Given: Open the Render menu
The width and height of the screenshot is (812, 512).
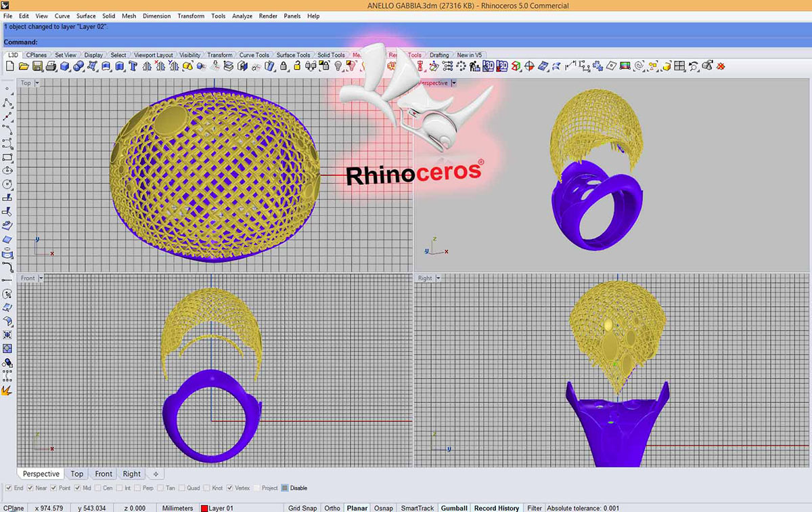Looking at the screenshot, I should pos(268,16).
